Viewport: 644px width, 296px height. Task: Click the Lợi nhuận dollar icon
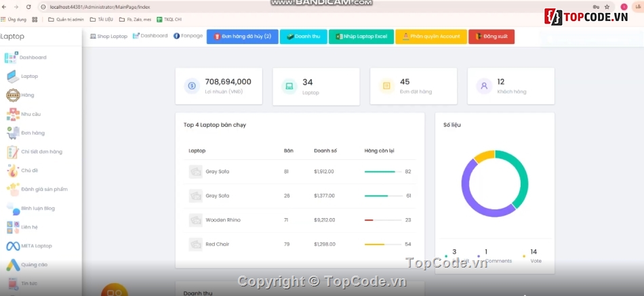192,86
